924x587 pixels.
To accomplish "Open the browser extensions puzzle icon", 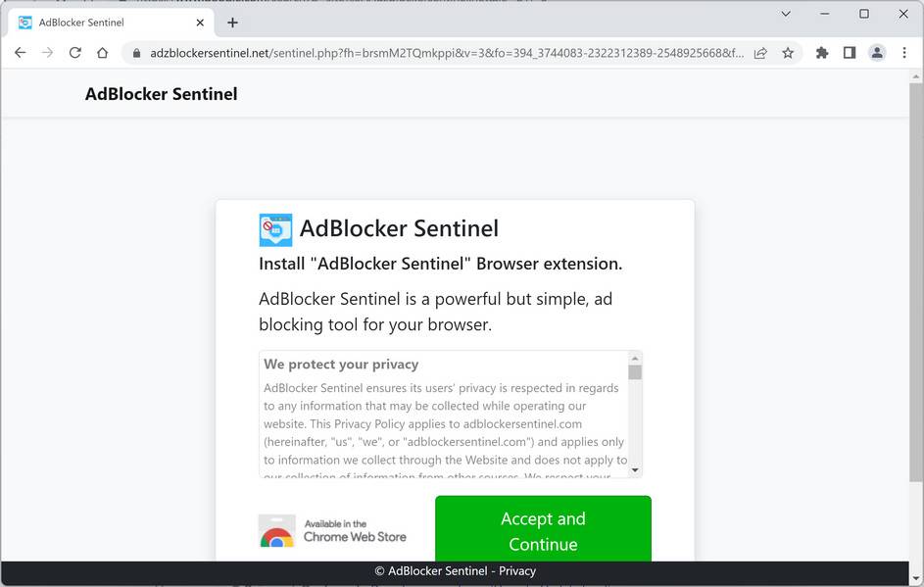I will tap(822, 53).
